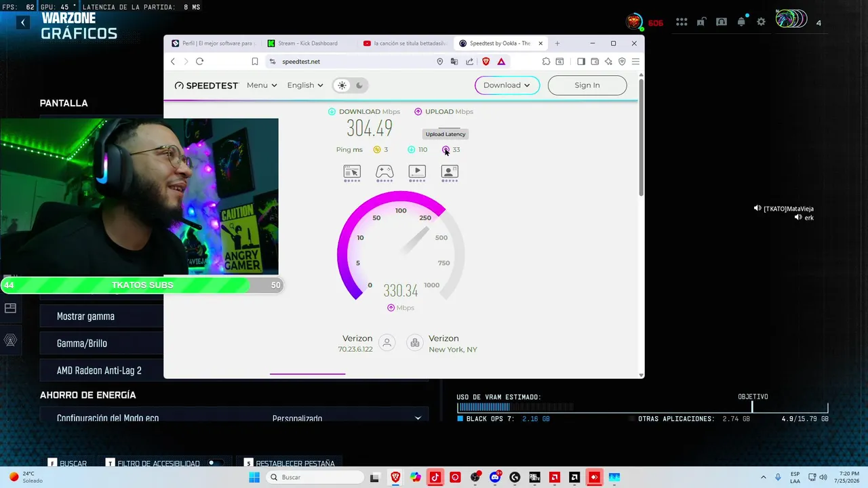The width and height of the screenshot is (868, 488).
Task: Close the Speedtest by Ookla tab
Action: click(540, 43)
